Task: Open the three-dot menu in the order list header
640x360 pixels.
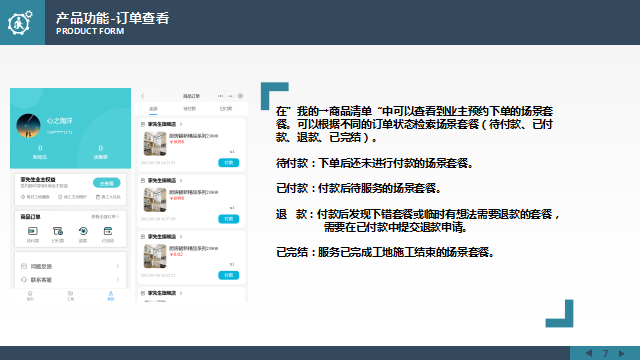Action: (220, 96)
